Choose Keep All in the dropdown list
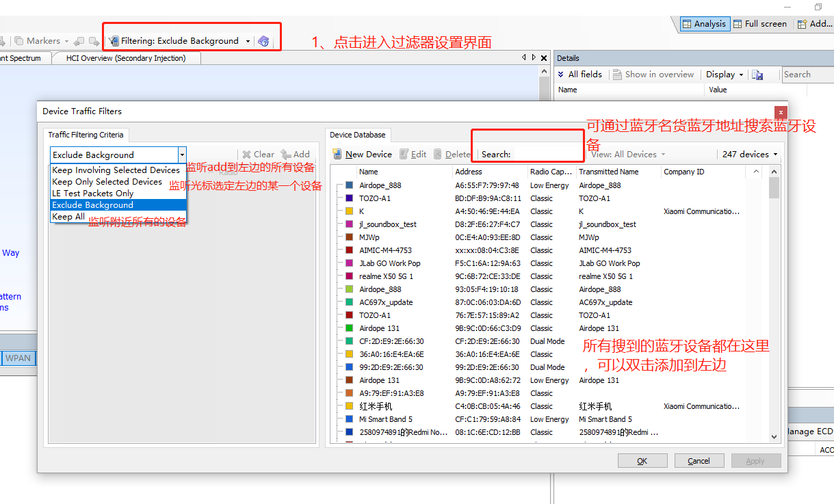The image size is (834, 504). point(68,217)
